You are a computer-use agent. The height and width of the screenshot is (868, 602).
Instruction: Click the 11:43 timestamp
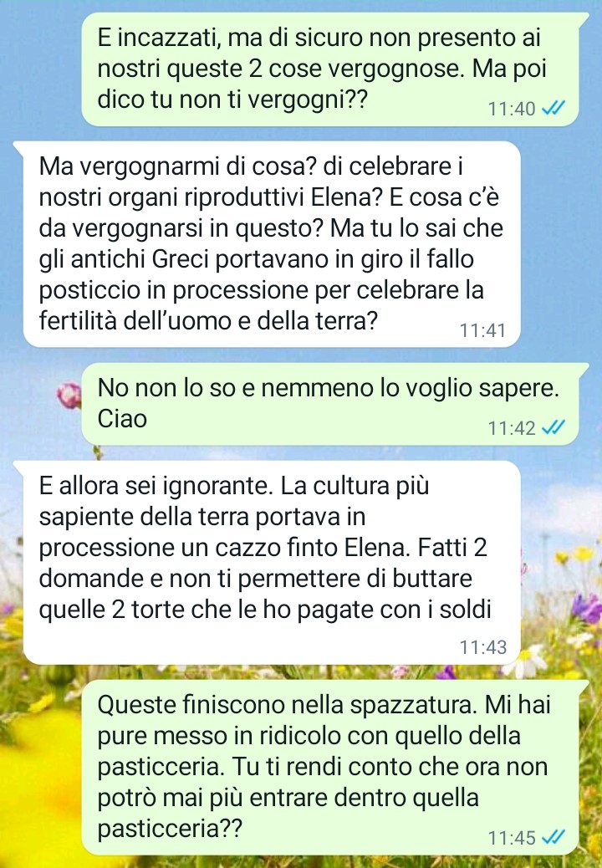(482, 646)
